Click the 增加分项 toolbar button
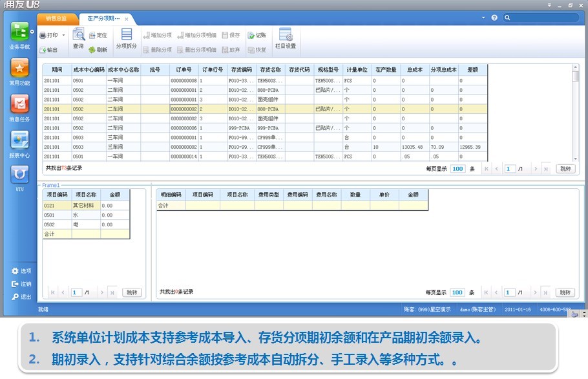 158,36
